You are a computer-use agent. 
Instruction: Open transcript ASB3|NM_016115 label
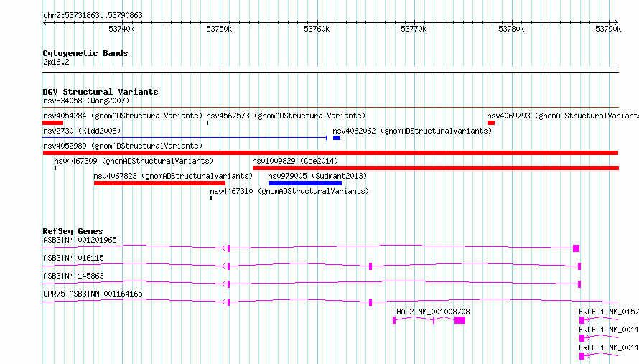tap(73, 258)
